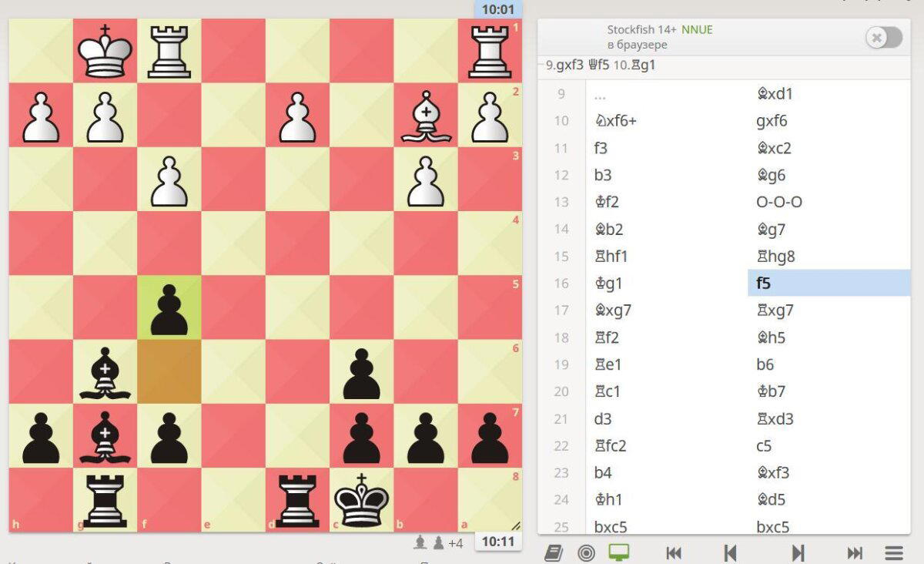This screenshot has width=924, height=564.
Task: Go to move 18 Rf2
Action: click(666, 337)
